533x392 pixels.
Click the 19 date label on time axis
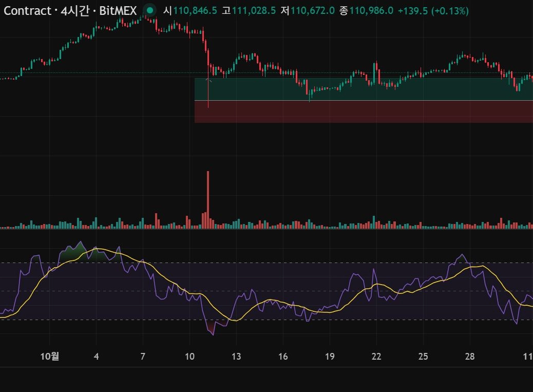pos(330,356)
